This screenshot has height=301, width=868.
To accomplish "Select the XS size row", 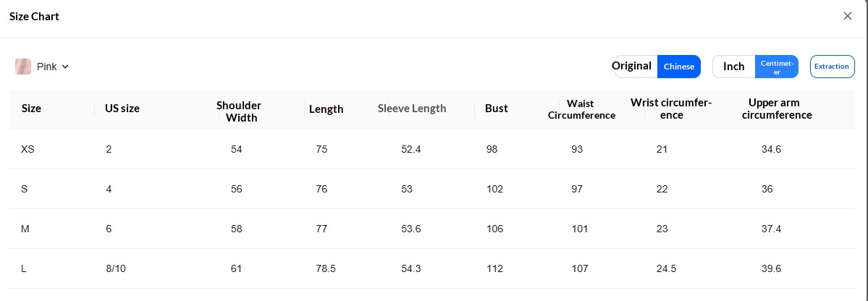I will click(431, 149).
